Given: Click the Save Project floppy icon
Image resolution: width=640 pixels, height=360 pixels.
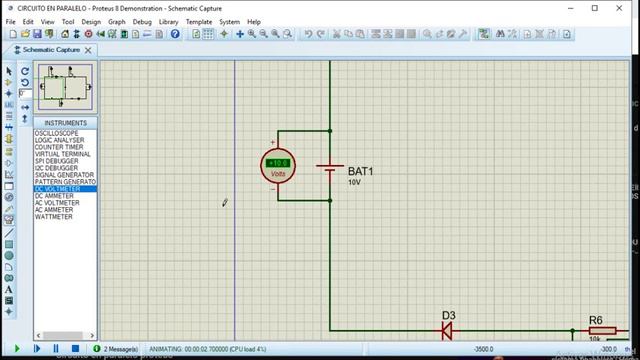Looking at the screenshot, I should (x=37, y=34).
